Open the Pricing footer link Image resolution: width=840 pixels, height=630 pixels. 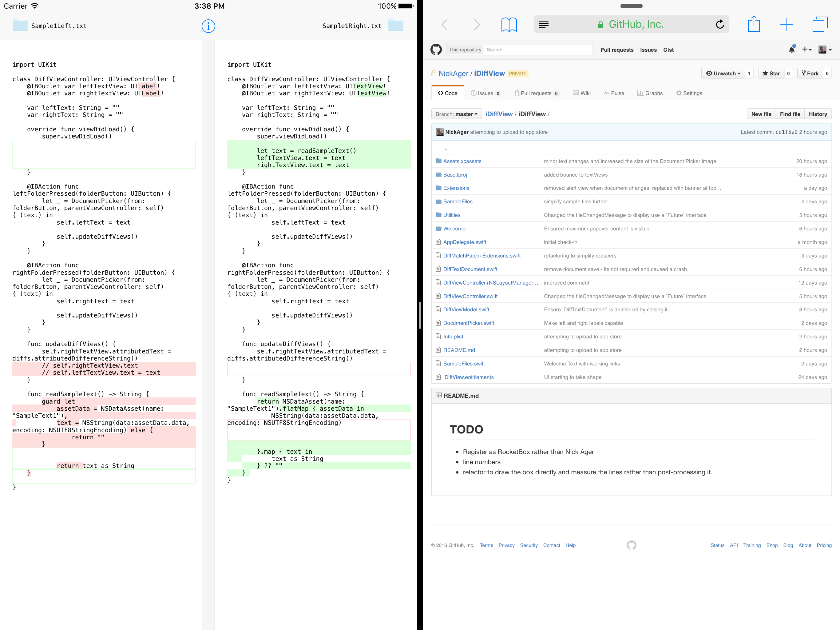[824, 545]
